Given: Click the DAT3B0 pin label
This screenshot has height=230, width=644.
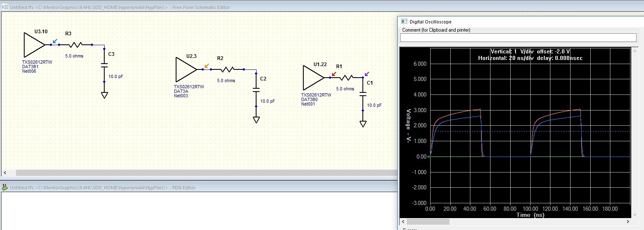Looking at the screenshot, I should point(309,99).
